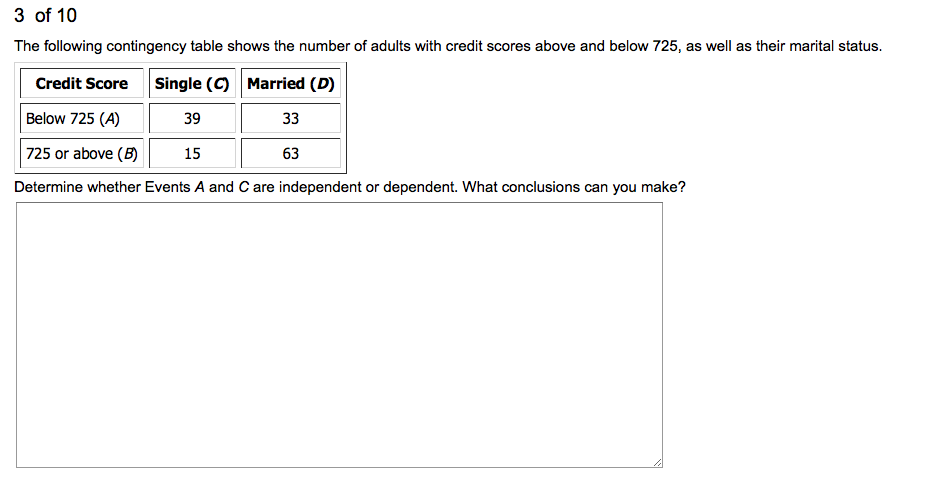Click the 3 of 10 question counter

(x=45, y=16)
